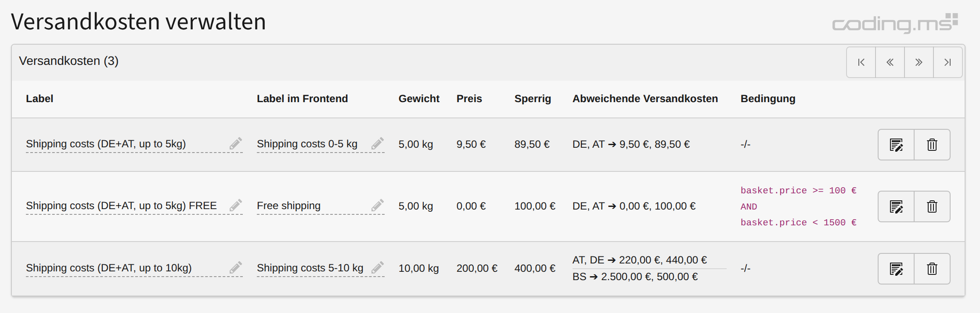Click the 'Preis' column header

(469, 99)
